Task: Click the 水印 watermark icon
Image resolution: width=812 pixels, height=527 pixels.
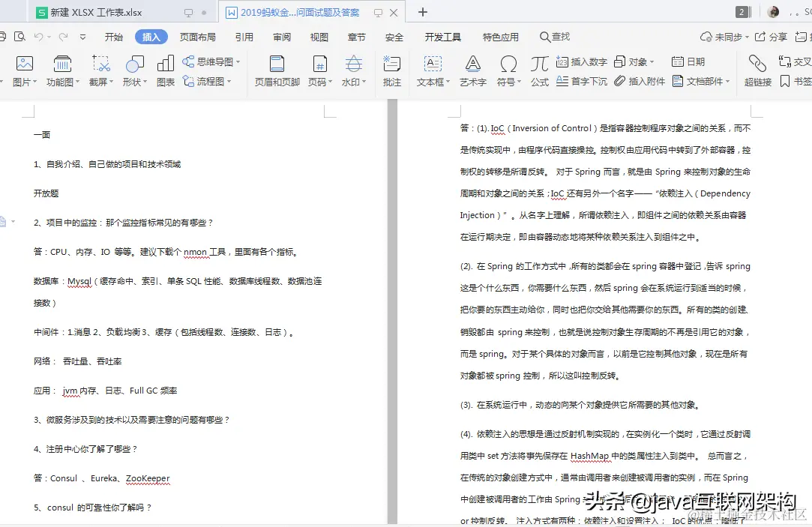Action: [354, 64]
